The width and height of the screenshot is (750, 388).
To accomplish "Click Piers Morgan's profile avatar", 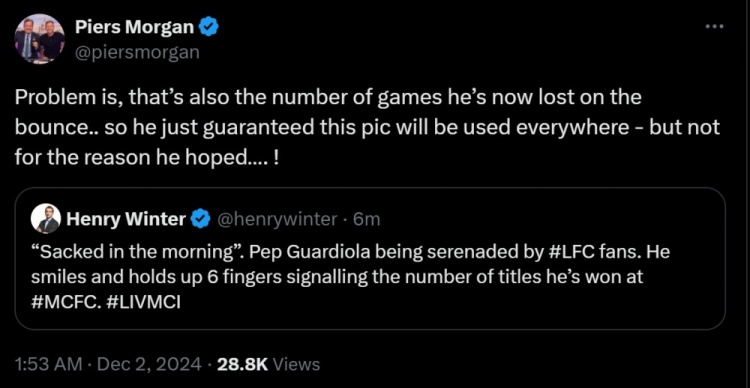I will 40,38.
